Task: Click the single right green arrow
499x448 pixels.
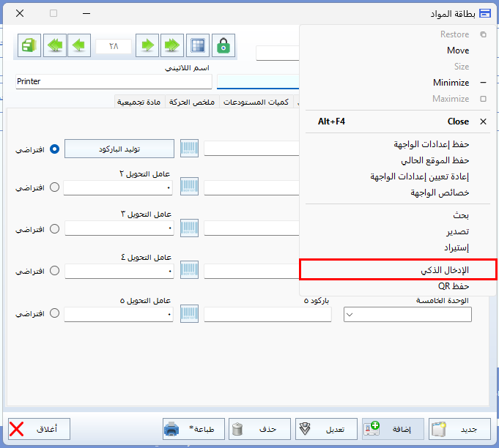Action: pyautogui.click(x=147, y=45)
